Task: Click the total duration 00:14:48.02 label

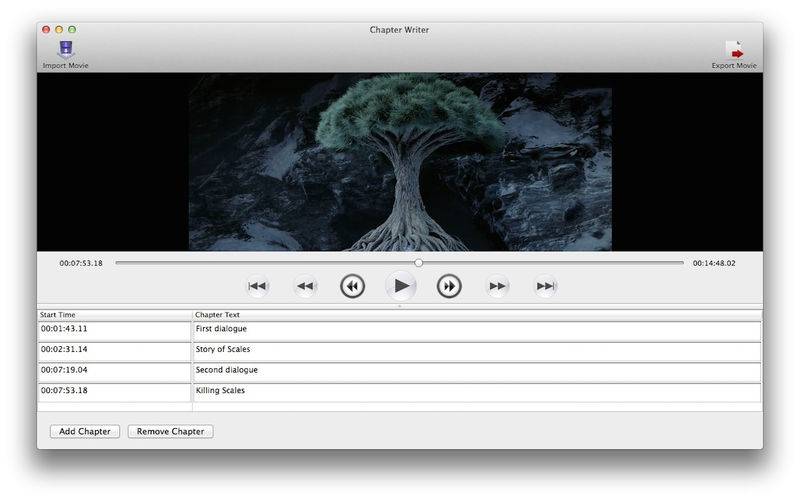Action: coord(714,263)
